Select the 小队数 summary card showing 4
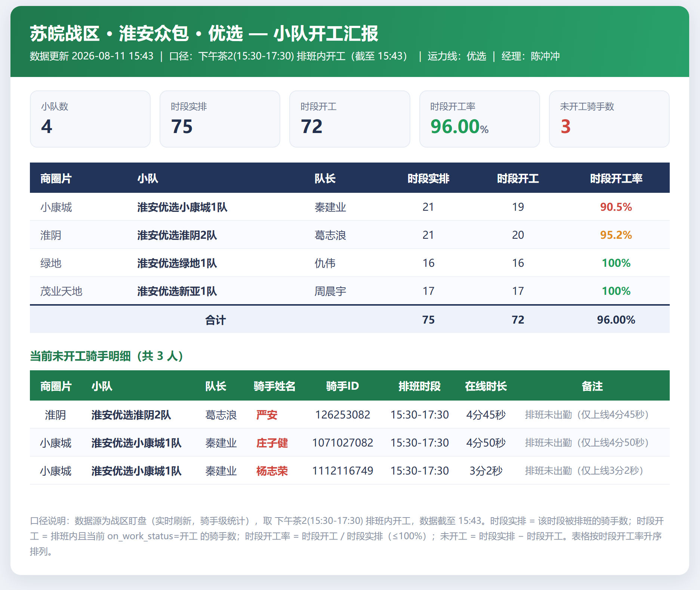Image resolution: width=700 pixels, height=590 pixels. [90, 119]
